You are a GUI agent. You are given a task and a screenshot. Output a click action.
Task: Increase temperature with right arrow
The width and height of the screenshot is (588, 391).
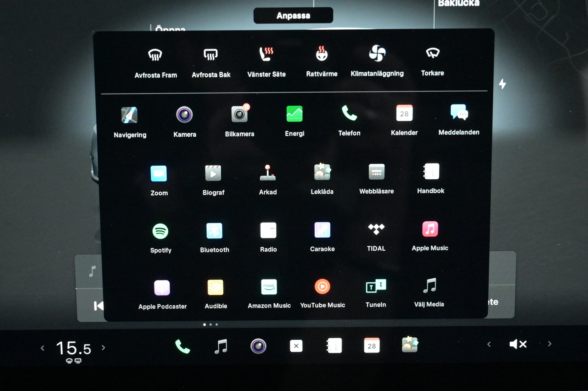tap(103, 348)
